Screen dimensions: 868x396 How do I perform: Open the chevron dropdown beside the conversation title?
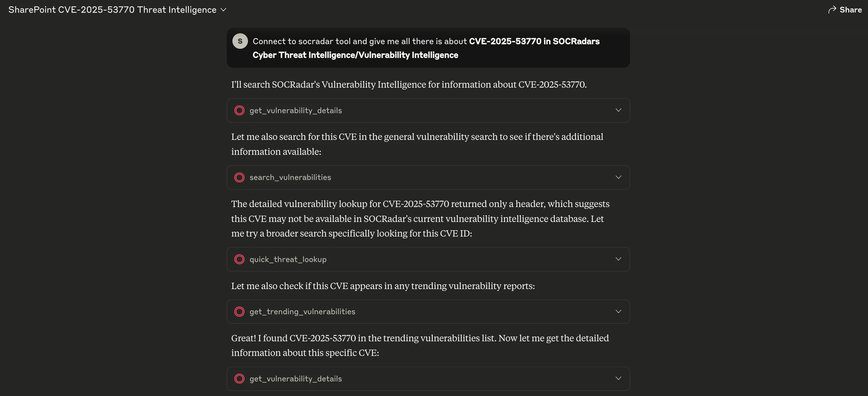pyautogui.click(x=223, y=10)
